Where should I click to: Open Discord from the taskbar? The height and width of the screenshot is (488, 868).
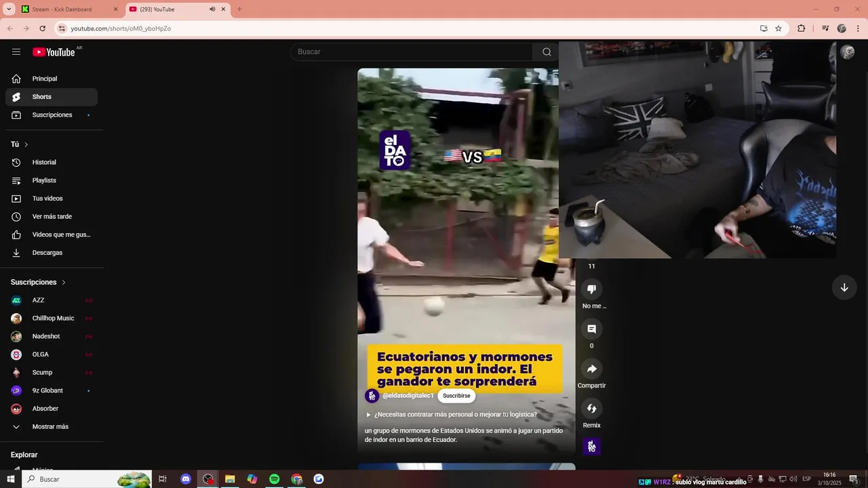point(186,479)
